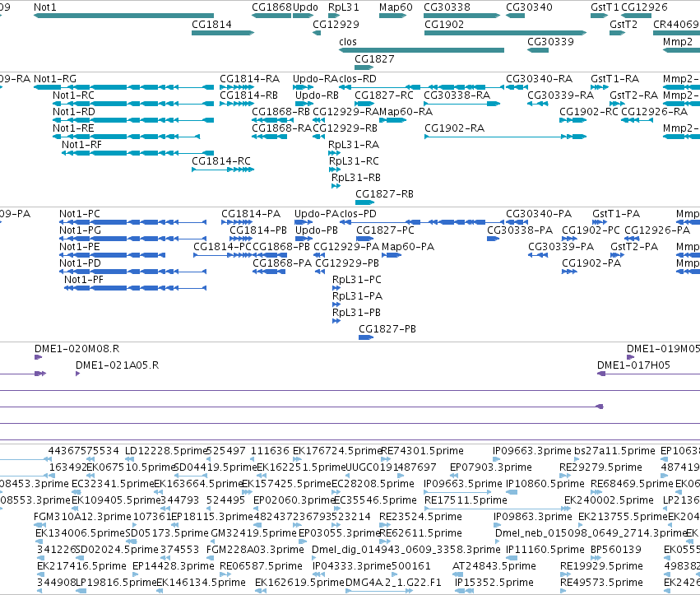700x595 pixels.
Task: Select transcript Not1-RD
Action: [x=74, y=112]
